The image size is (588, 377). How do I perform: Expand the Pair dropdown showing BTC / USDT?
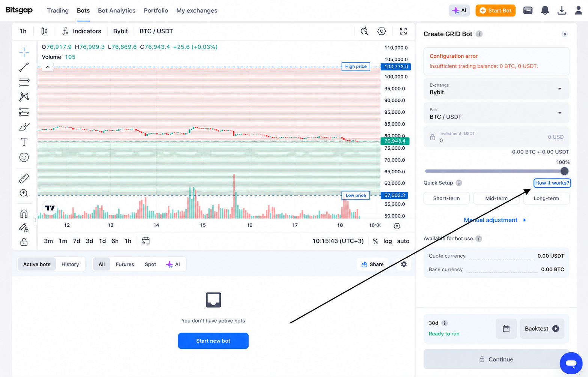pyautogui.click(x=496, y=113)
